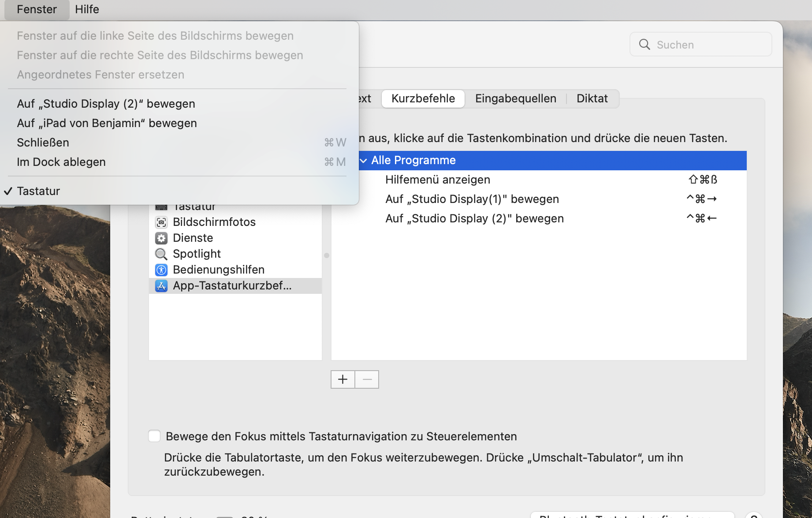This screenshot has height=518, width=812.
Task: Select Schließen from the Fenster menu
Action: click(x=43, y=143)
